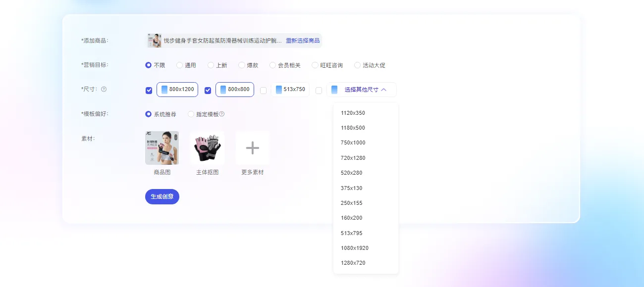This screenshot has width=644, height=287.
Task: Click the 商品图 caption
Action: coord(162,172)
